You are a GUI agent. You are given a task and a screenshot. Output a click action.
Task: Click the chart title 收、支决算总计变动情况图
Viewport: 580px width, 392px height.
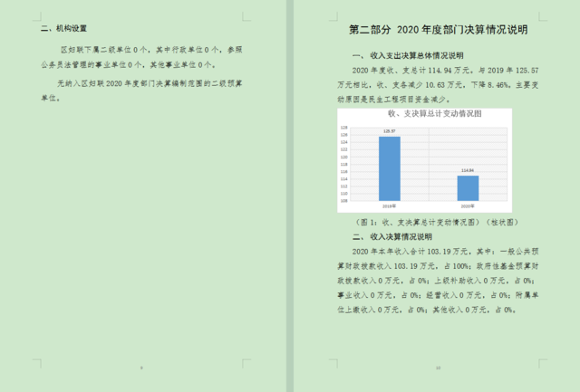click(433, 114)
